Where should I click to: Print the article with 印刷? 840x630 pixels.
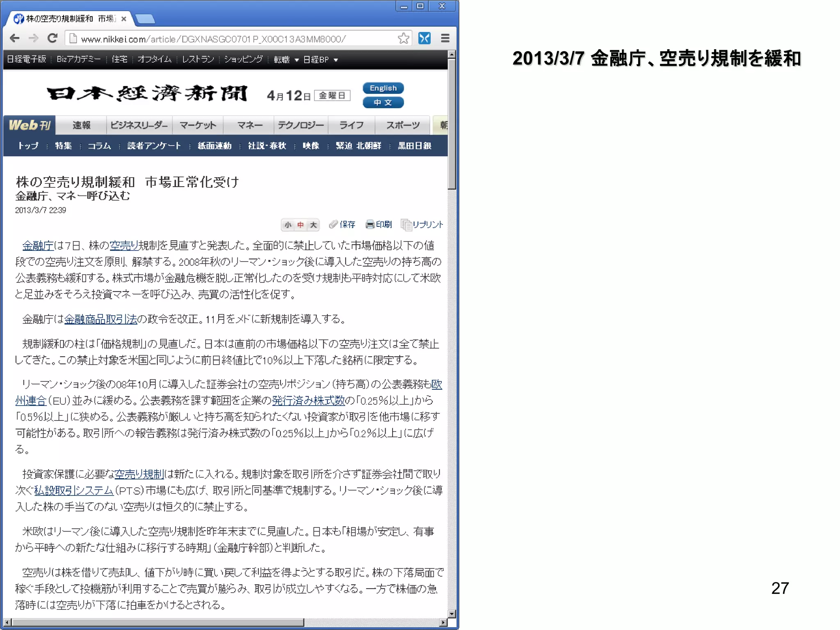tap(379, 224)
